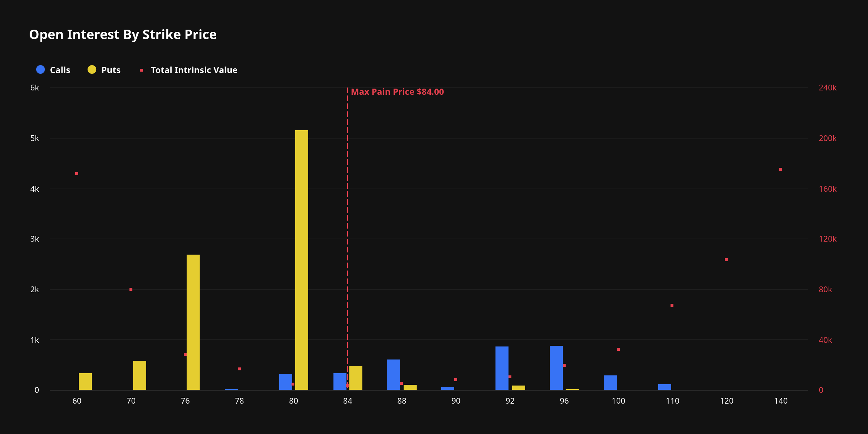The width and height of the screenshot is (868, 434).
Task: Click the yellow put bar at strike 70
Action: point(139,375)
